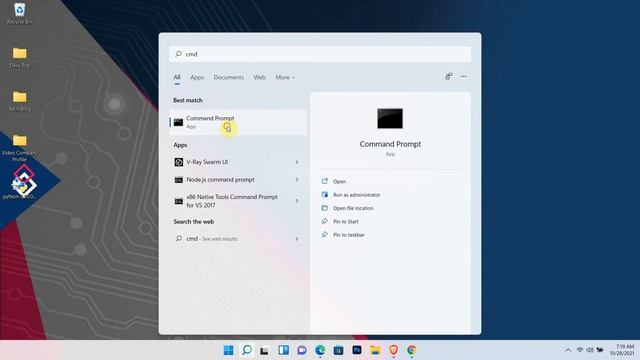Click the volume speaker tray icon
Image resolution: width=640 pixels, height=360 pixels.
pos(590,350)
